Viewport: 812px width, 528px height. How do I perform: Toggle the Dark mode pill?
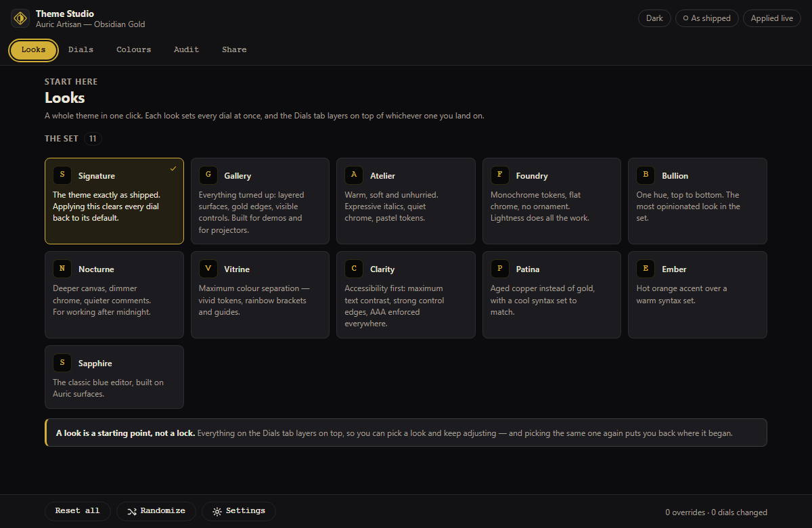click(x=654, y=18)
